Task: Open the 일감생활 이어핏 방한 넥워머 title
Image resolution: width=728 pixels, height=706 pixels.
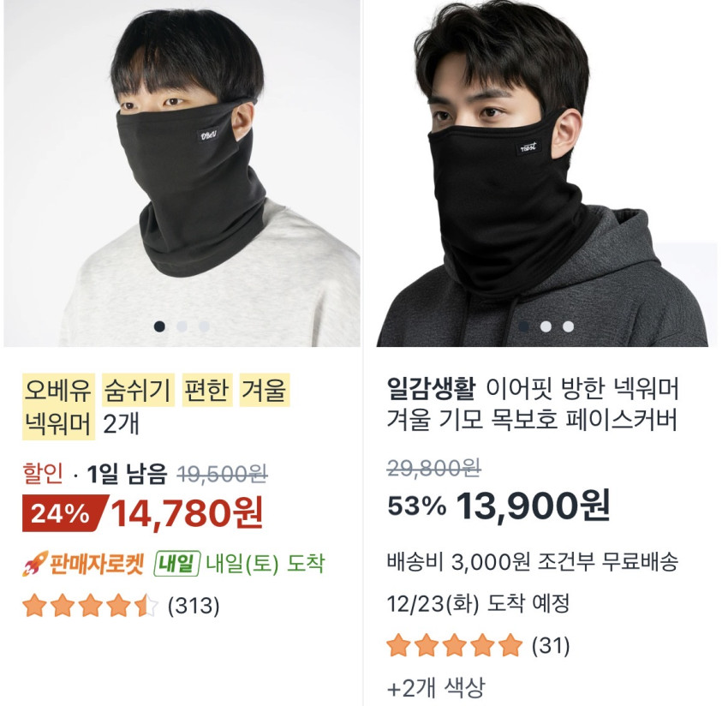Action: click(533, 405)
